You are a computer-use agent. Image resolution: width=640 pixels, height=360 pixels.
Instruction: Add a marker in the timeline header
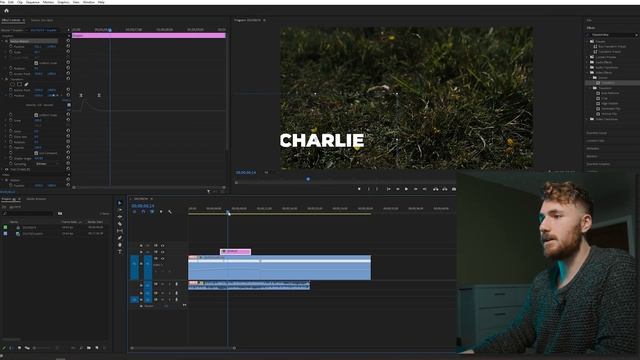coord(161,212)
